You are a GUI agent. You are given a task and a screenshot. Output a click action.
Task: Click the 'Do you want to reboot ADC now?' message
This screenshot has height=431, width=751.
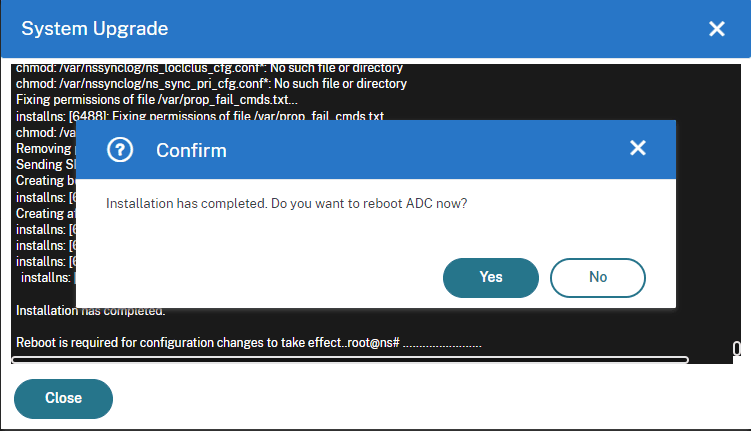point(369,204)
